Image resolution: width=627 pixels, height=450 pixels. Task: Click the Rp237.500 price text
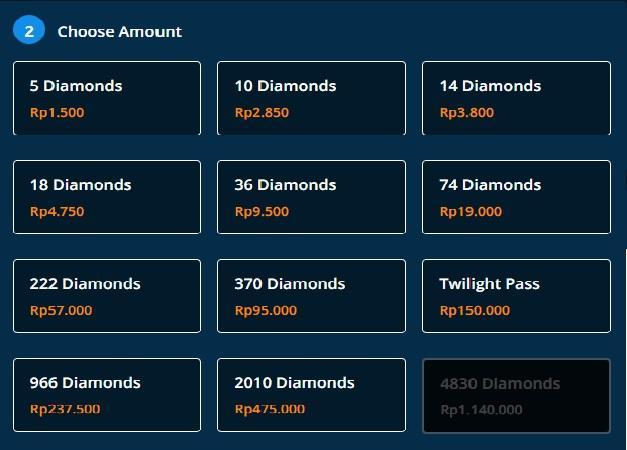[65, 409]
